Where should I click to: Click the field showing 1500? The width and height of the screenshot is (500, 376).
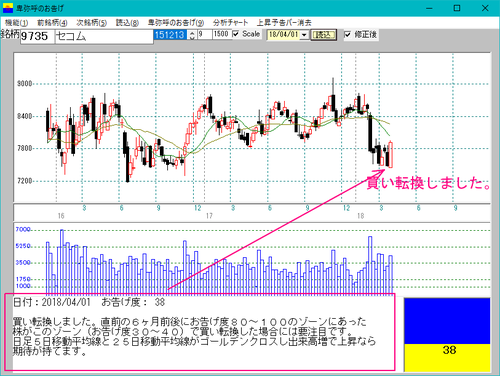point(222,34)
